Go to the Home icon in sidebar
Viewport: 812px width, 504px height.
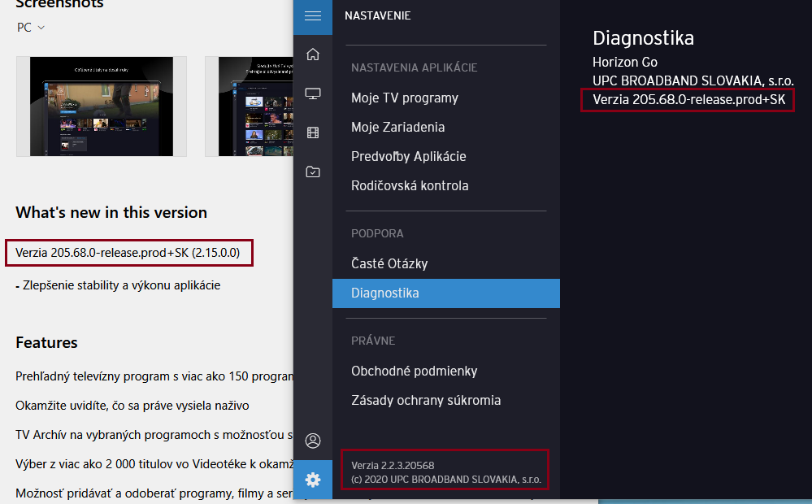click(313, 54)
